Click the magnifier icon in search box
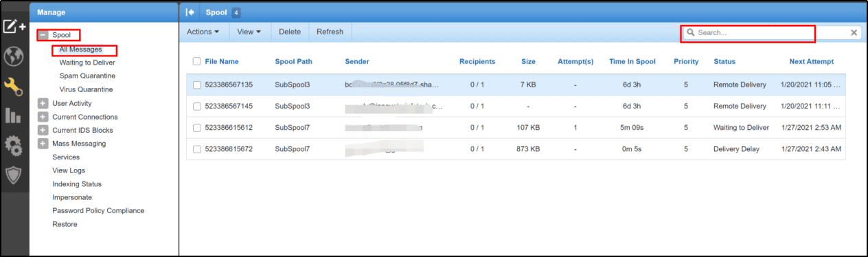Viewport: 868px width, 257px height. point(690,32)
